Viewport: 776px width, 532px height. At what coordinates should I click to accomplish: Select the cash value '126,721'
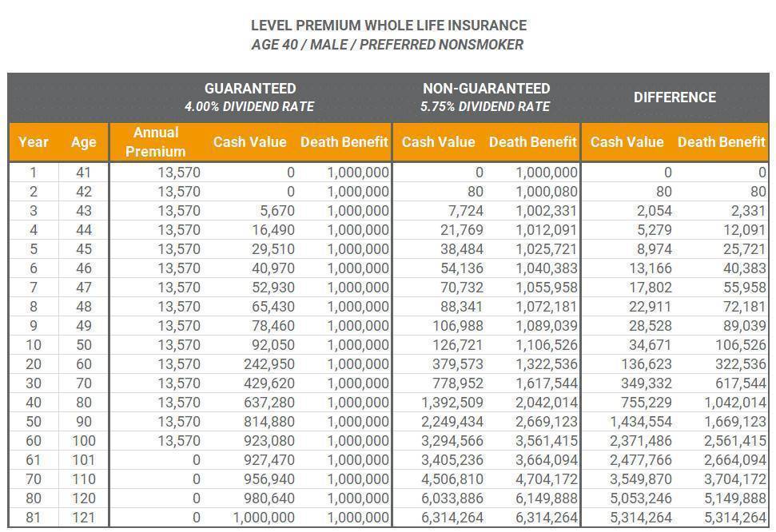(458, 345)
